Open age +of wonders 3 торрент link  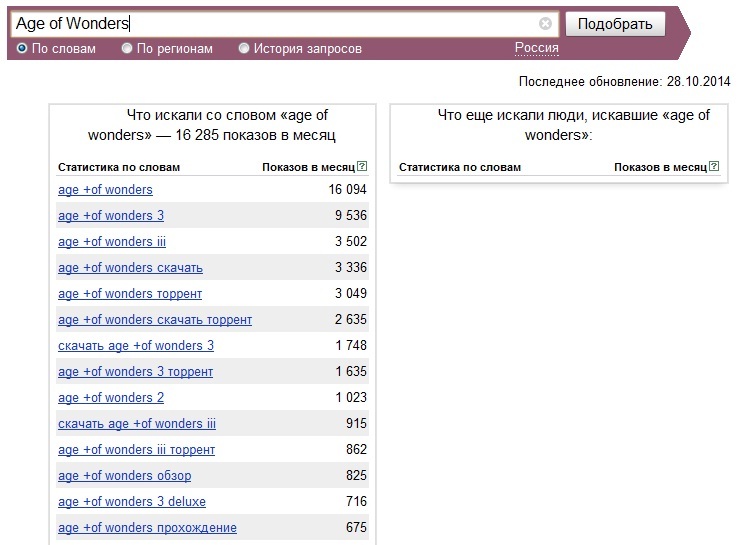(x=136, y=372)
